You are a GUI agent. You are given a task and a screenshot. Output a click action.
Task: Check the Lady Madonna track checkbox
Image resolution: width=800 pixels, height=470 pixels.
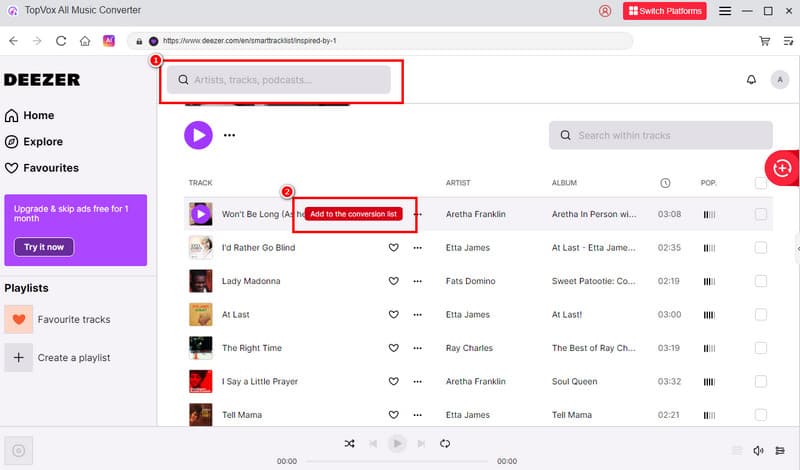click(x=760, y=281)
